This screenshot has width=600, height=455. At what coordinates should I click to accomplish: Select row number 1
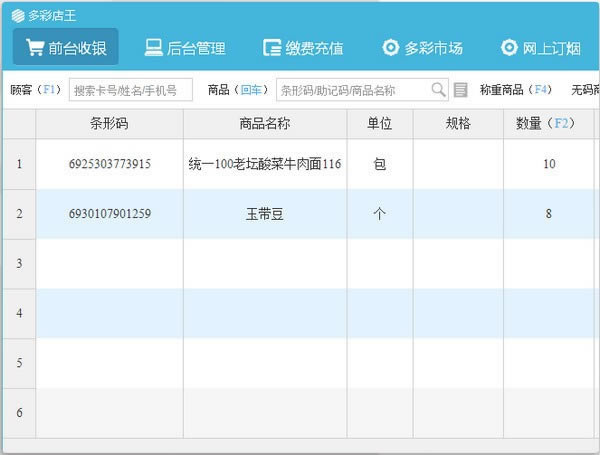point(19,164)
